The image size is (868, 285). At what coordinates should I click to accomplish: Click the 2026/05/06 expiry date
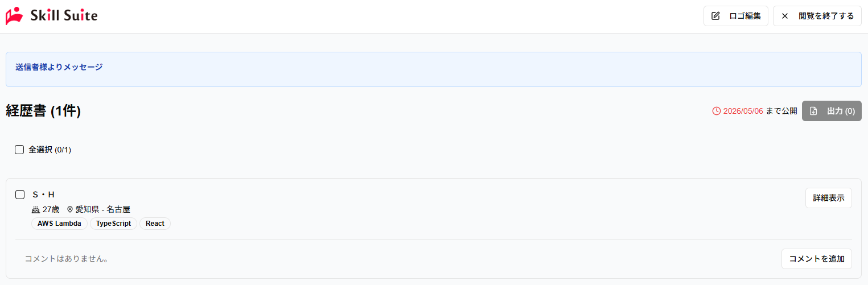pyautogui.click(x=743, y=111)
